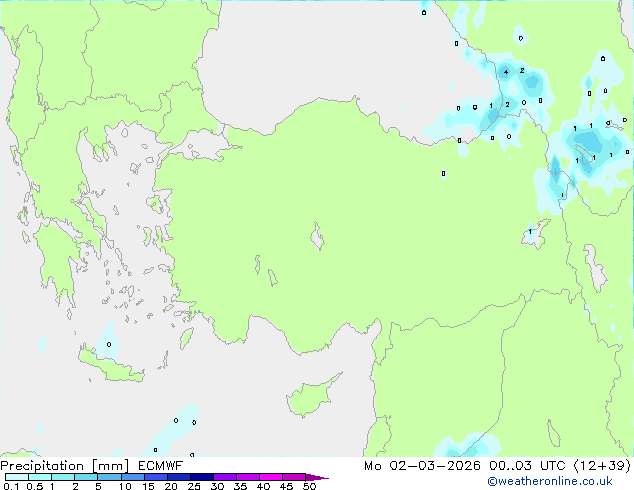Click the weatheronline.co.uk copyright link
The width and height of the screenshot is (634, 490).
(x=550, y=481)
